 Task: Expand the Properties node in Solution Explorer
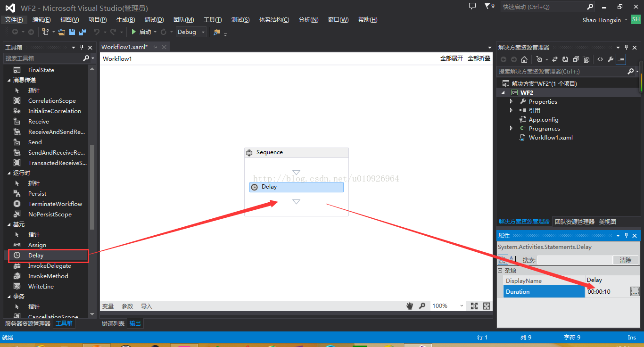pyautogui.click(x=512, y=101)
